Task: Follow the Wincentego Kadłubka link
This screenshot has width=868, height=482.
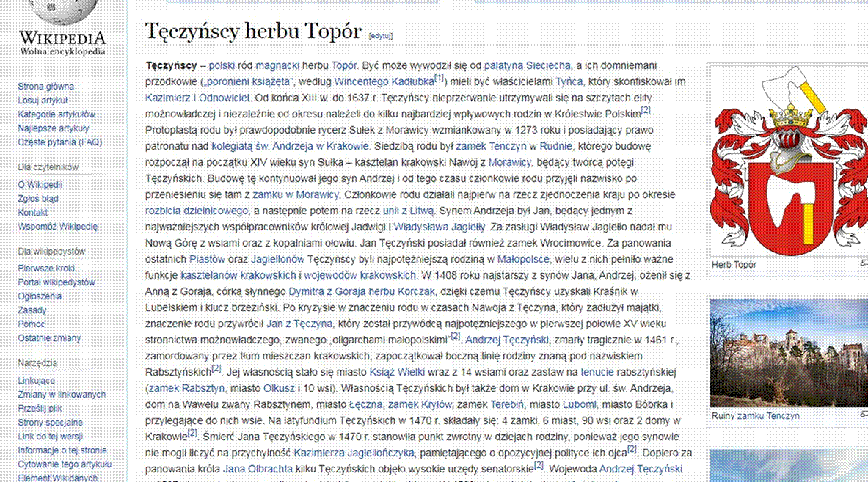Action: coord(384,81)
